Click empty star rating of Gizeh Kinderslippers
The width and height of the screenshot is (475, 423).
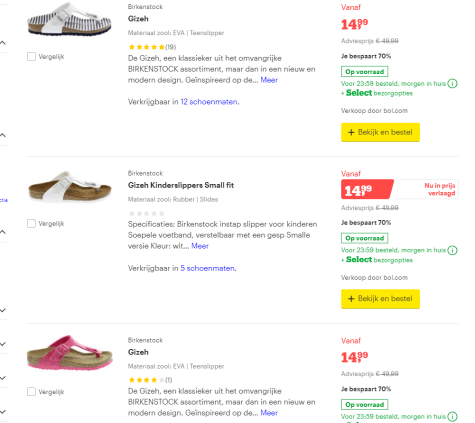[x=147, y=213]
